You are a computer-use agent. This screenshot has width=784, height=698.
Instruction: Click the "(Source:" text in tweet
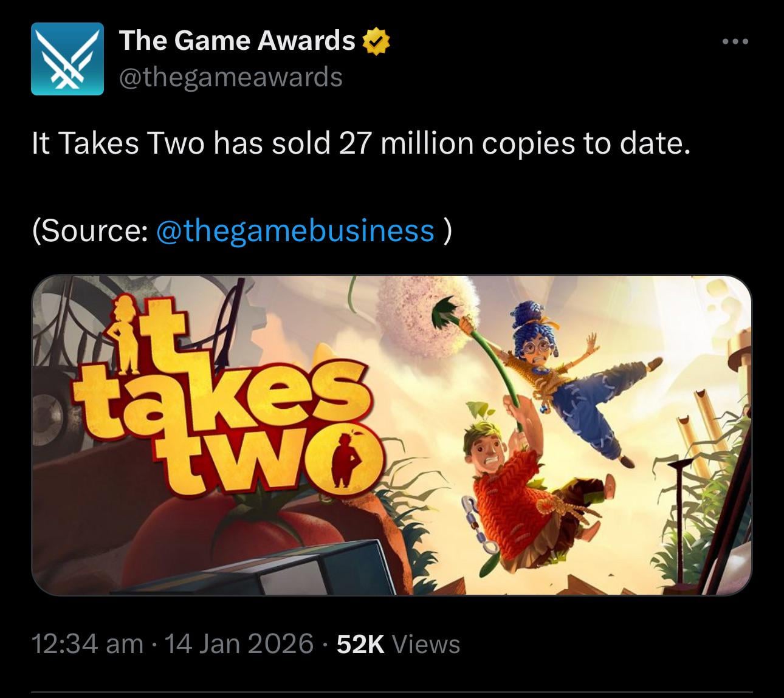(x=90, y=231)
